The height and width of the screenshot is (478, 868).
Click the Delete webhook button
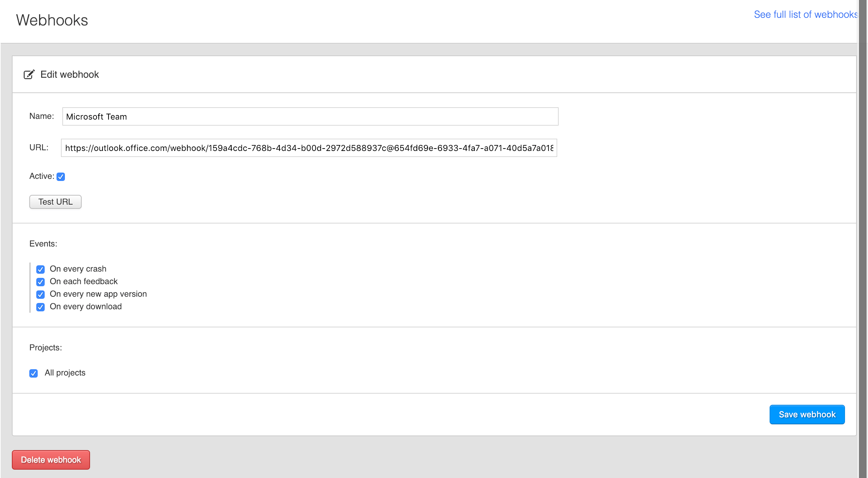[51, 460]
